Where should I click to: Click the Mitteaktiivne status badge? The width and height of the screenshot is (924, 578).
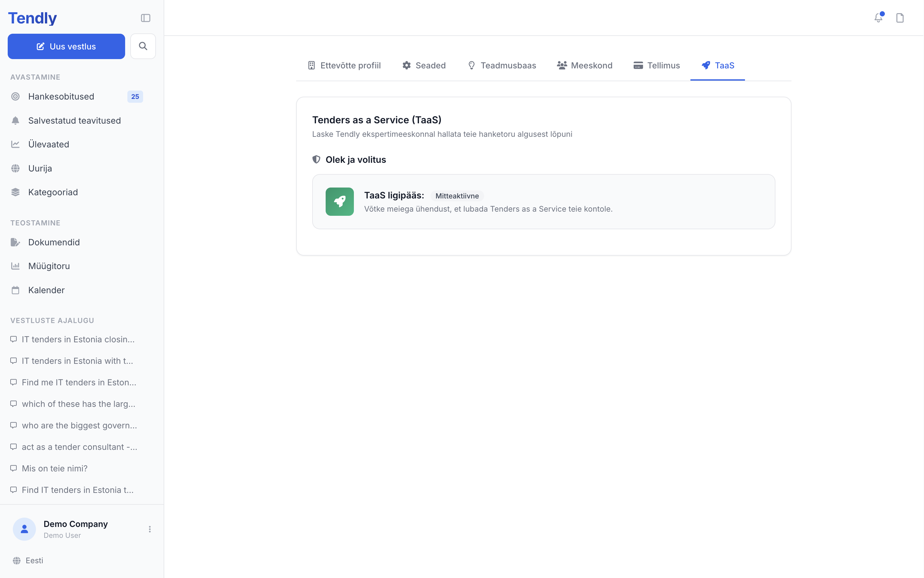(457, 196)
